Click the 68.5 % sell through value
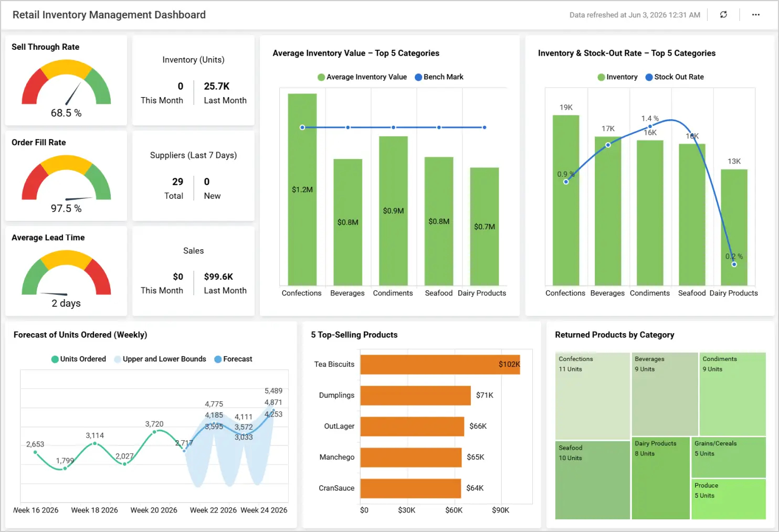Screen dimensions: 779x532 66,113
